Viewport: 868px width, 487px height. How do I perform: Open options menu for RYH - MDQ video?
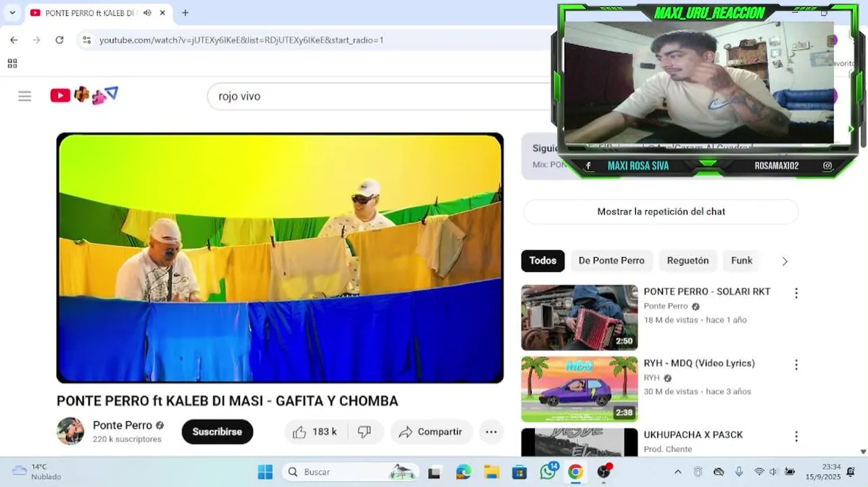(x=796, y=365)
